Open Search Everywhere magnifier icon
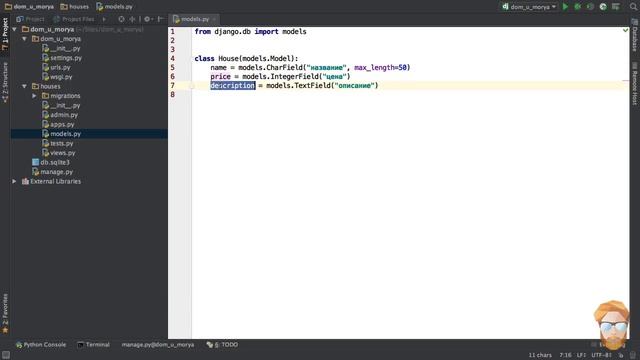Viewport: 640px width, 360px height. point(633,7)
